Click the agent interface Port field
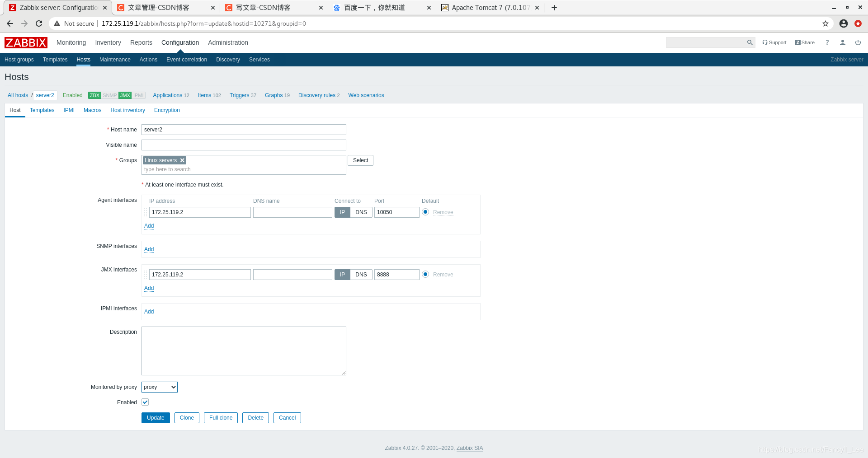 (396, 212)
